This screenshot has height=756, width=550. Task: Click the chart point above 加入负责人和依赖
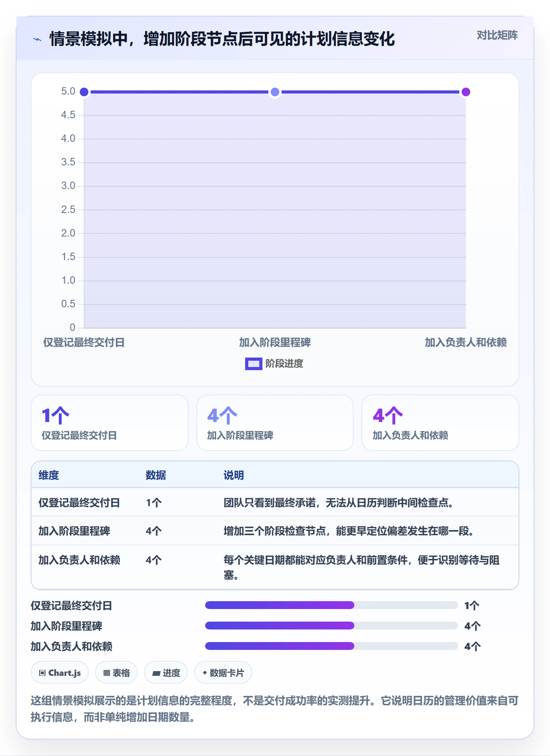tap(466, 92)
